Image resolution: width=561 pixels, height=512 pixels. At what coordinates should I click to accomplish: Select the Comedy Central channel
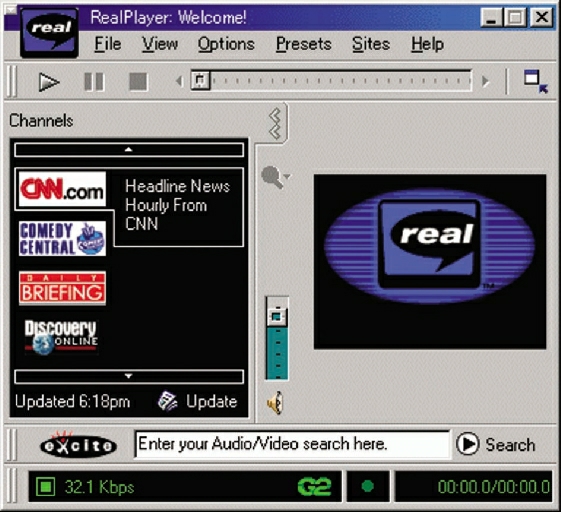[62, 238]
